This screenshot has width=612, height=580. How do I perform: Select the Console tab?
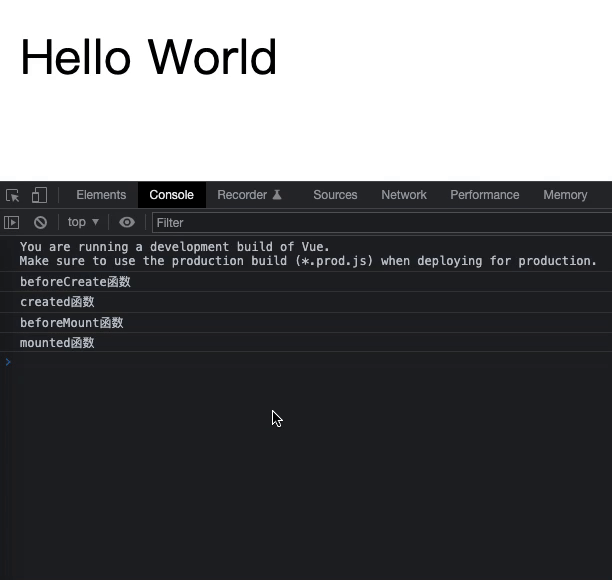pyautogui.click(x=171, y=195)
